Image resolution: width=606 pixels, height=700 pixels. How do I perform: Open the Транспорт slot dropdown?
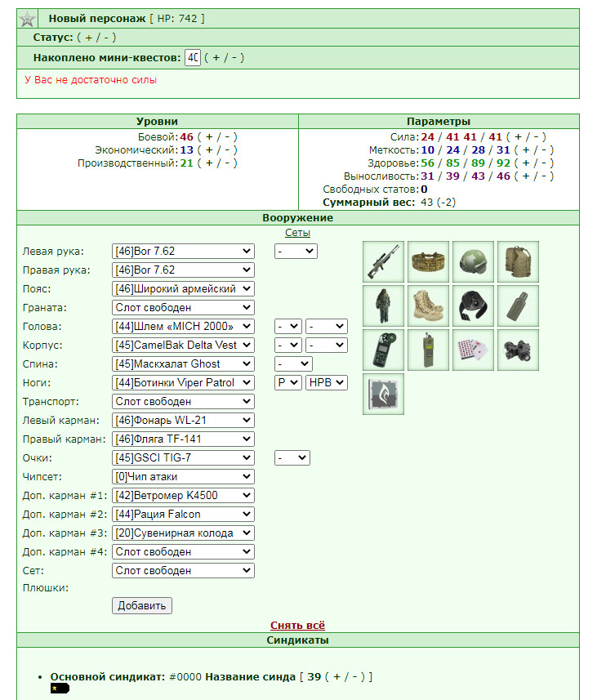click(183, 401)
